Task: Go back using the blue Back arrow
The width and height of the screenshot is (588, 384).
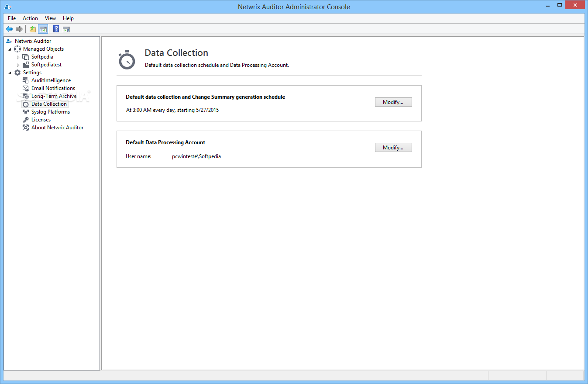Action: point(9,29)
